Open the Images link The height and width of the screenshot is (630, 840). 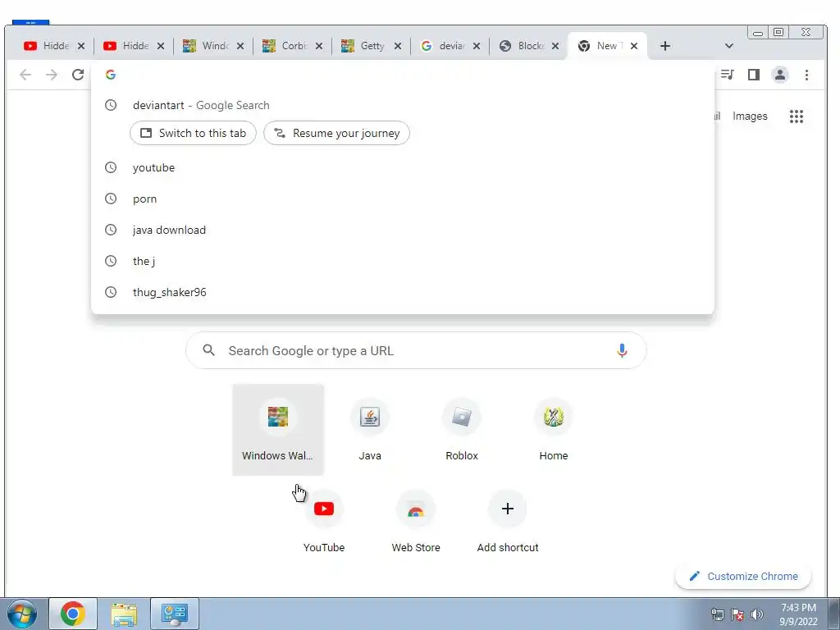[x=750, y=116]
